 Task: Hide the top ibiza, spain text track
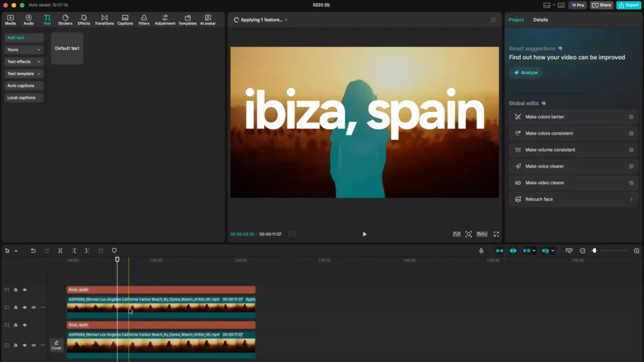(x=25, y=290)
